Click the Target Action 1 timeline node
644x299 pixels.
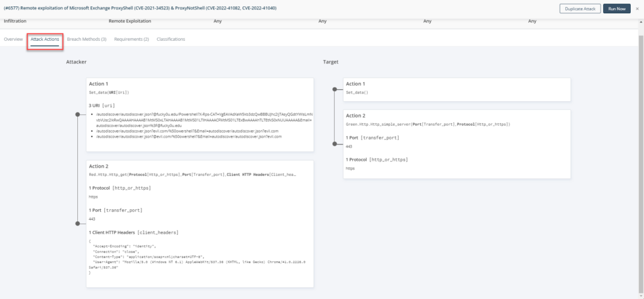tap(335, 89)
